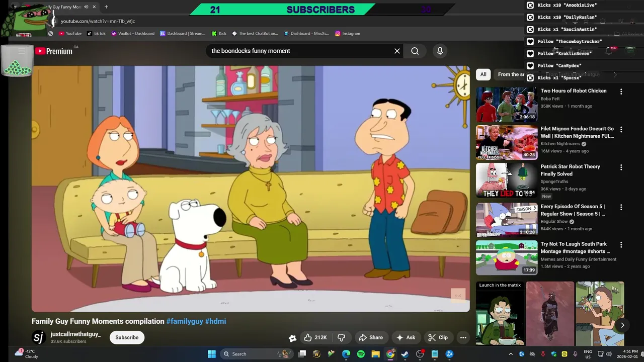This screenshot has width=644, height=362.
Task: Open the Dashboard - MissXs bookmark
Action: click(306, 33)
